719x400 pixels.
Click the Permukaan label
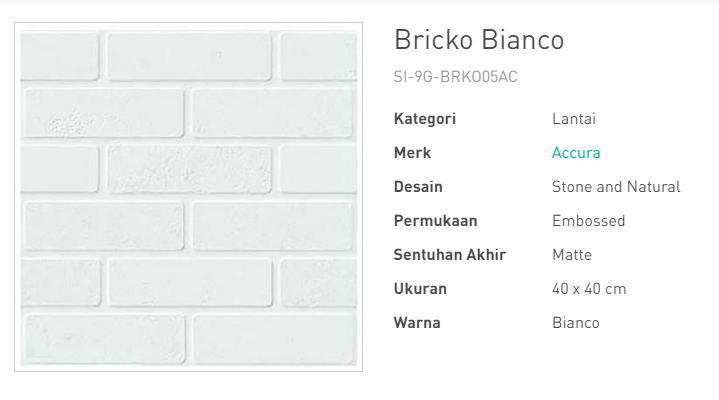(x=435, y=221)
